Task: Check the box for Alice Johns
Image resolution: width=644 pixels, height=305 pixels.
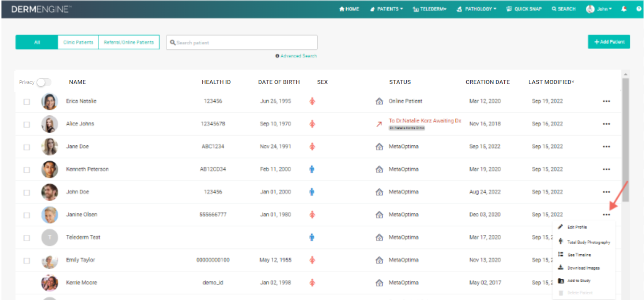Action: tap(27, 124)
